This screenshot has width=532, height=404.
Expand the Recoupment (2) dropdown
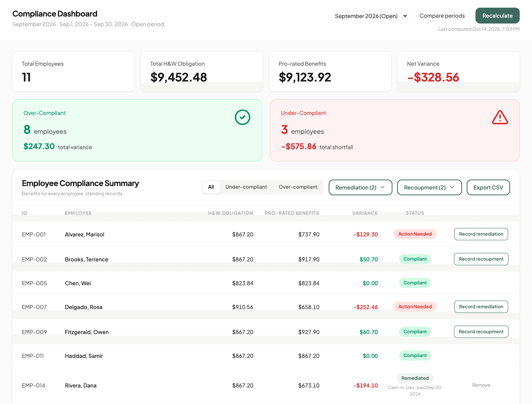(x=429, y=187)
